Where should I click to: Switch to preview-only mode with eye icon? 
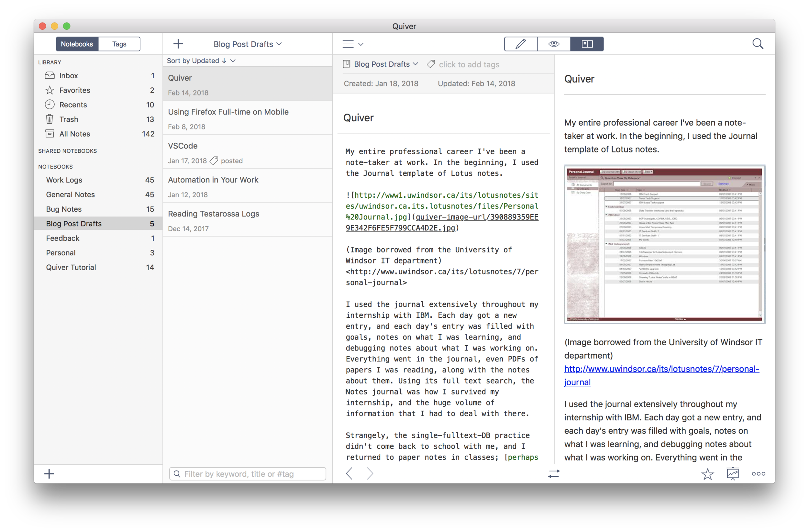pyautogui.click(x=553, y=44)
